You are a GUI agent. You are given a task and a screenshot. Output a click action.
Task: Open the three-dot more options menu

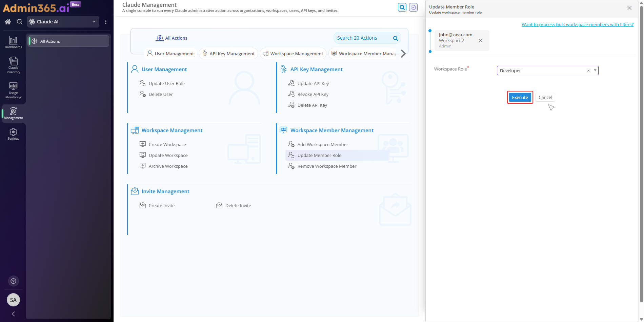tap(106, 22)
